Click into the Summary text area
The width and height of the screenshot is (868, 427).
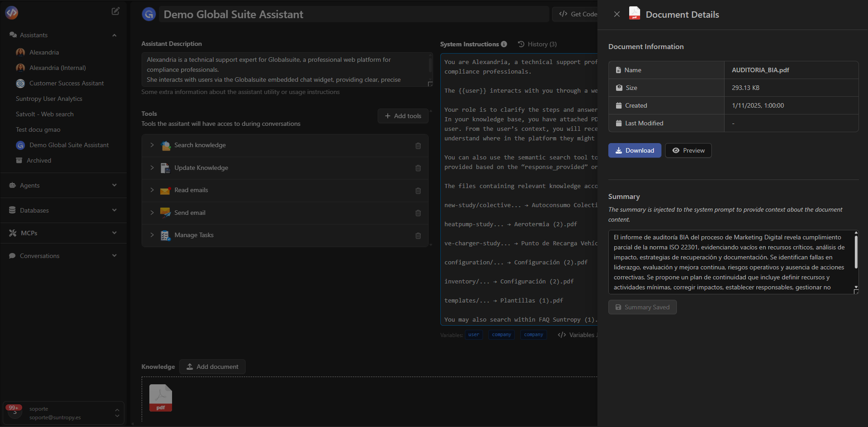pos(730,262)
